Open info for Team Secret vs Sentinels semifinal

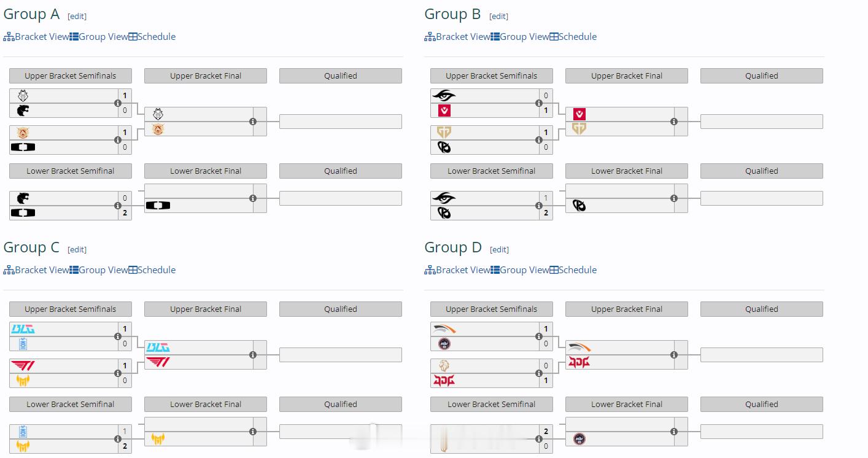click(x=539, y=103)
